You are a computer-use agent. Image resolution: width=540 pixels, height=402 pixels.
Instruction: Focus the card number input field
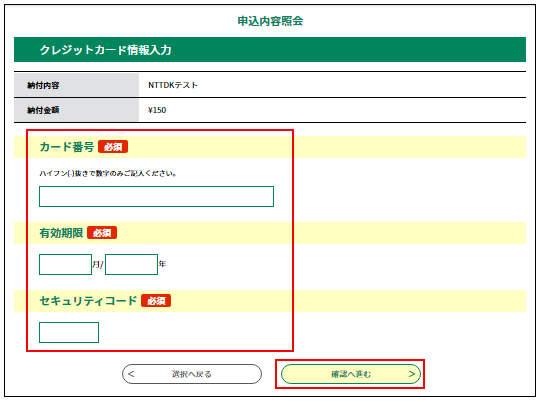(x=156, y=196)
